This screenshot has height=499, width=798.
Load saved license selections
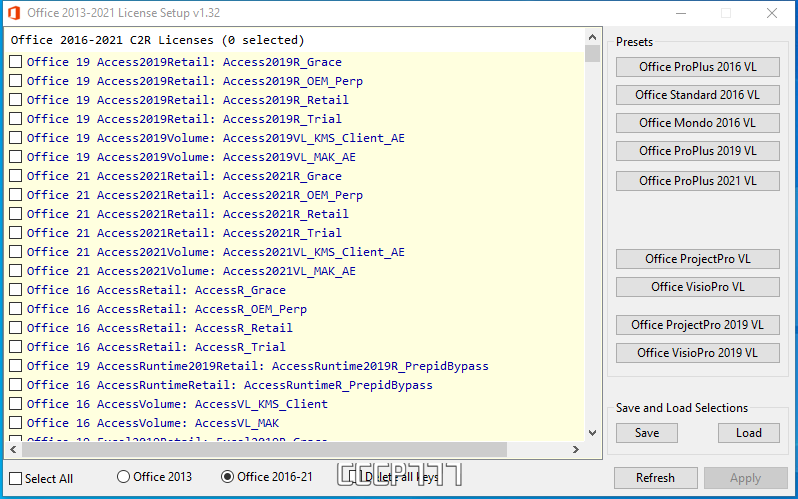[748, 433]
